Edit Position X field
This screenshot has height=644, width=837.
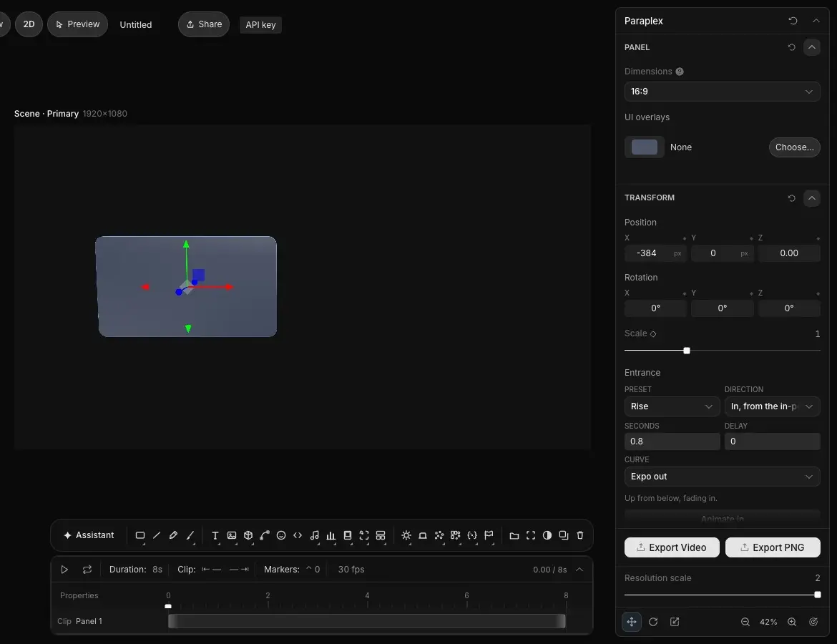click(655, 253)
